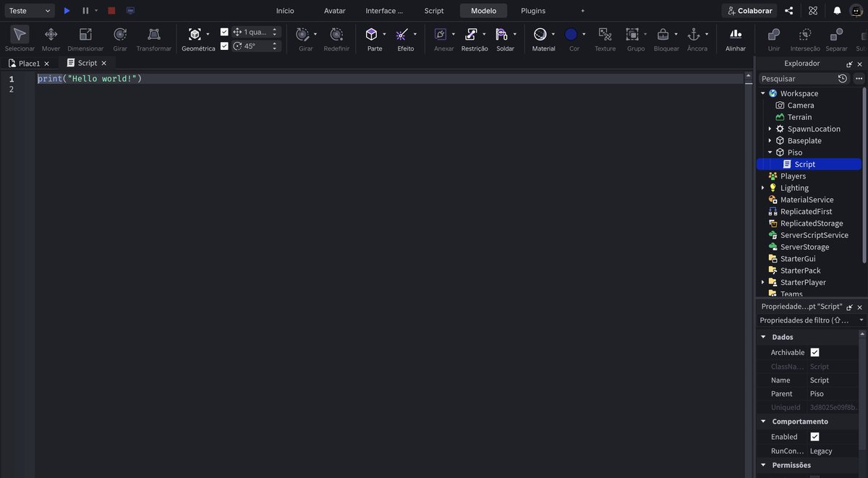The image size is (868, 478).
Task: Select the Terrain item in Explorador
Action: point(799,117)
